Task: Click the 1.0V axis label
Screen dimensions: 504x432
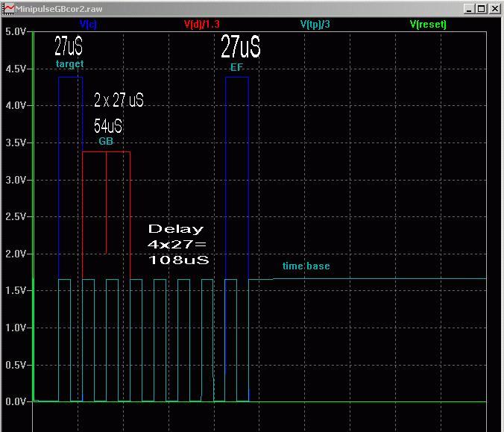Action: coord(16,328)
